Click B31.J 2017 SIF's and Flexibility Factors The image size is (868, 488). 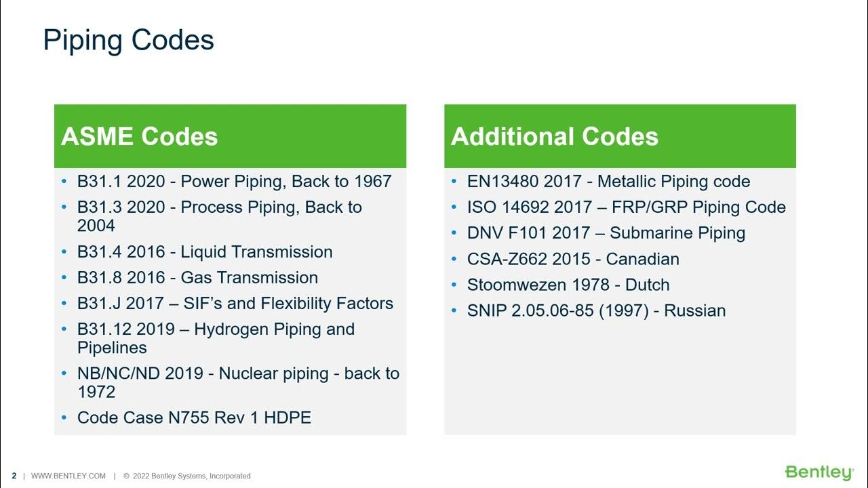point(235,304)
